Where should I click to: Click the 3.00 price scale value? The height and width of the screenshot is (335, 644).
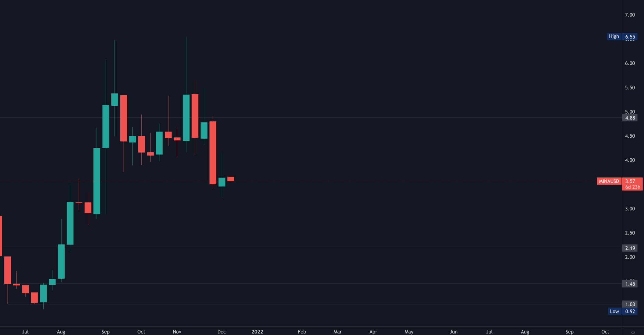pyautogui.click(x=630, y=209)
